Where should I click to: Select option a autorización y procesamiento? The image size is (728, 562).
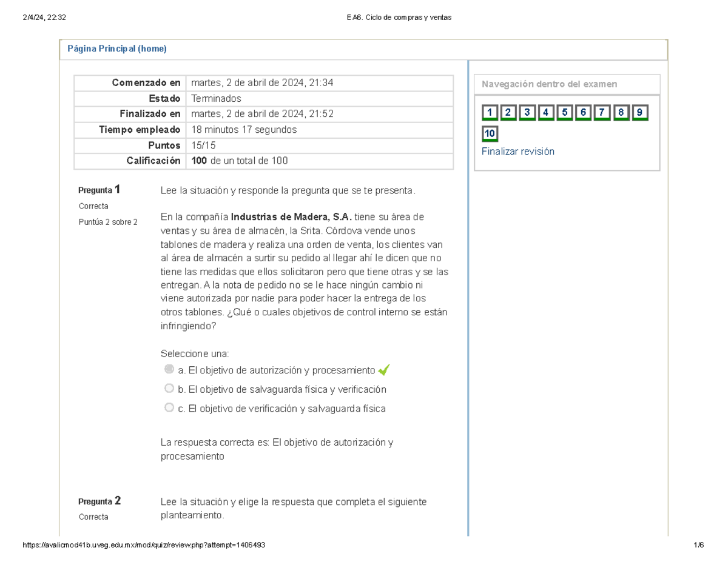[x=169, y=369]
